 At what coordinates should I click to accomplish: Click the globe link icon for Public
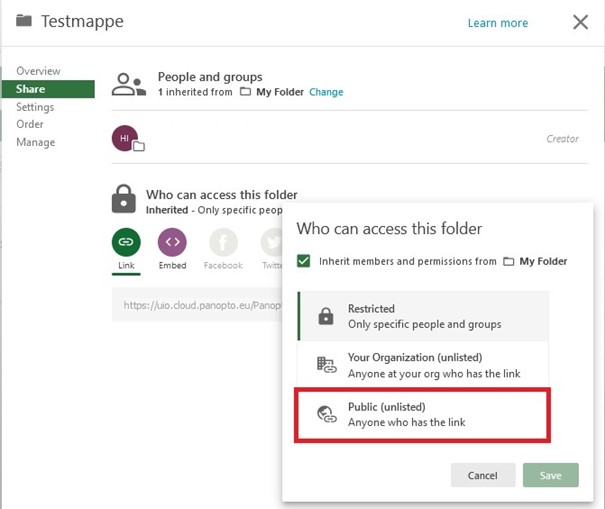pos(326,414)
